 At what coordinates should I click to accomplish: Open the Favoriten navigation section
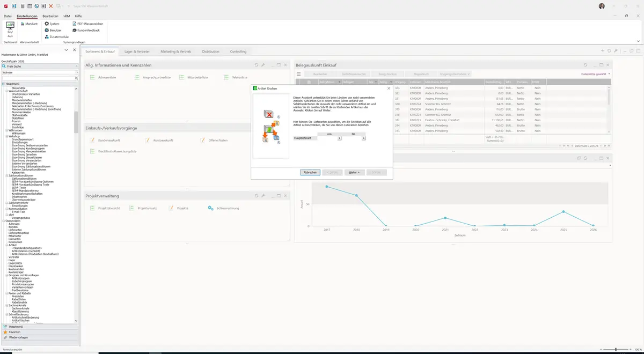pyautogui.click(x=40, y=332)
